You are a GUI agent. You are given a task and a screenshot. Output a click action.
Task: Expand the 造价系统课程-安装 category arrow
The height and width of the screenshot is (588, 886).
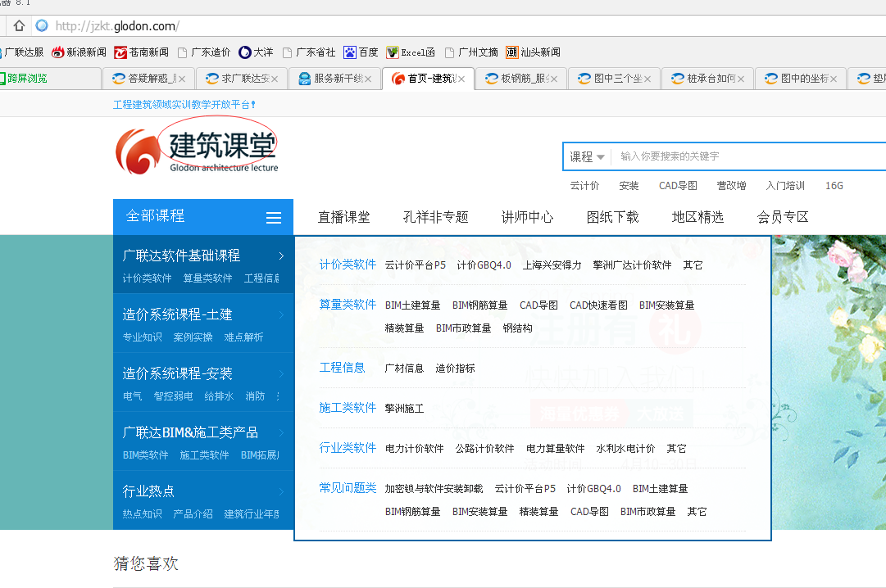click(x=281, y=373)
